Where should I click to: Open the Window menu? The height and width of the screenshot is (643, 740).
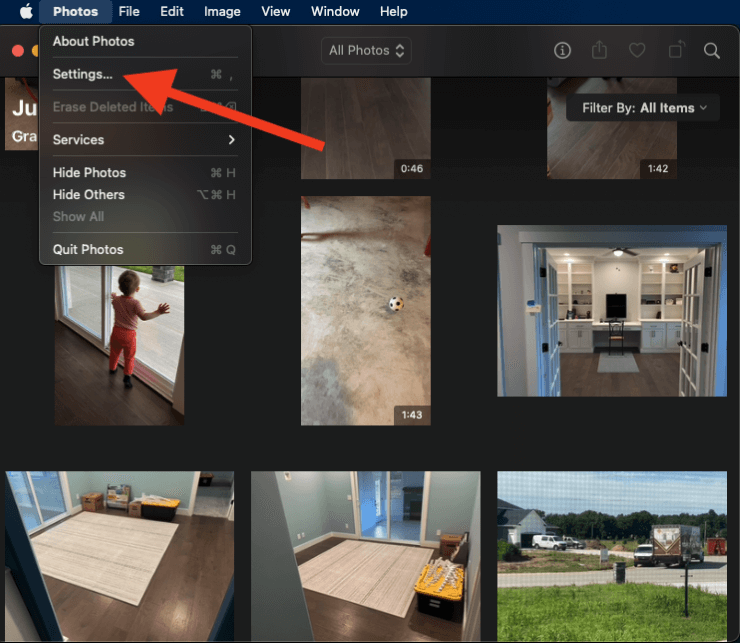(335, 12)
